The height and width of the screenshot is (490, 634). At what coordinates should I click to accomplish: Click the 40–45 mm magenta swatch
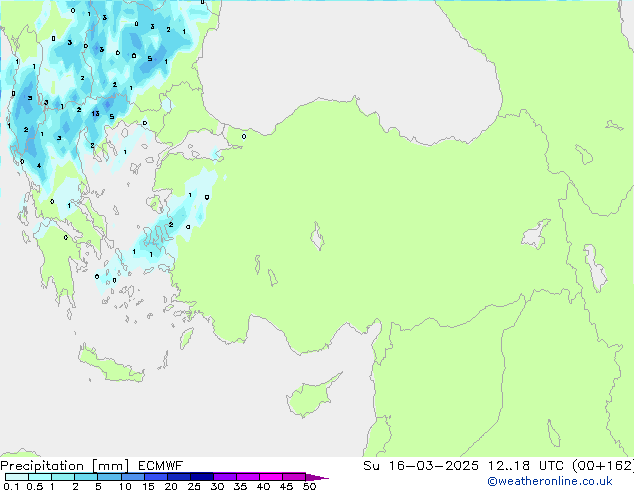pyautogui.click(x=271, y=477)
